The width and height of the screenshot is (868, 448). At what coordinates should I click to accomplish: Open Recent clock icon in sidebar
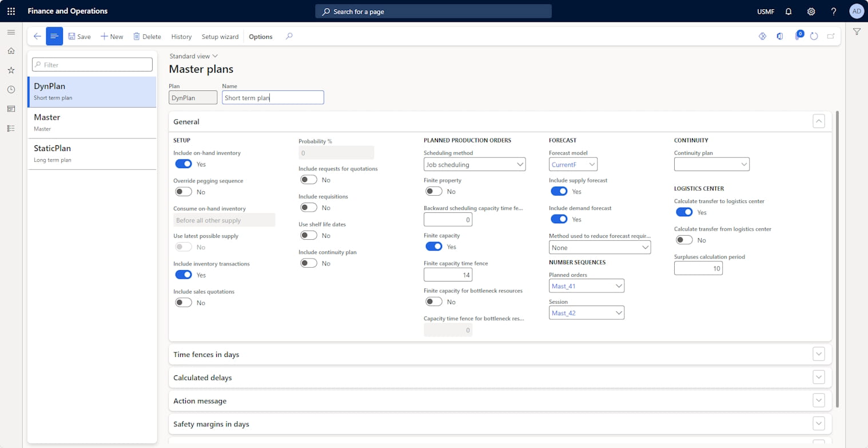[11, 89]
